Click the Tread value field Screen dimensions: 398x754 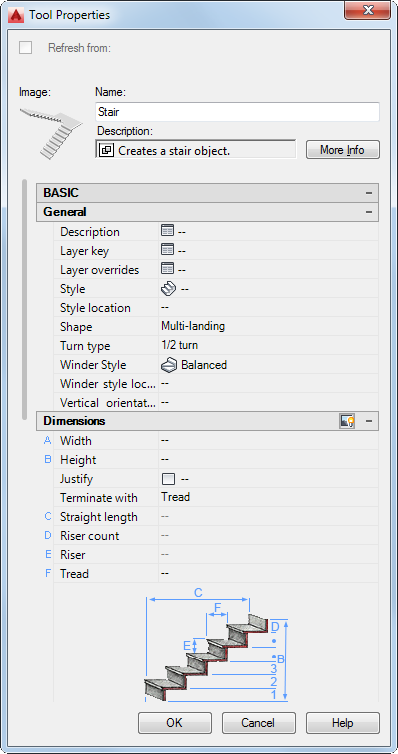(268, 574)
